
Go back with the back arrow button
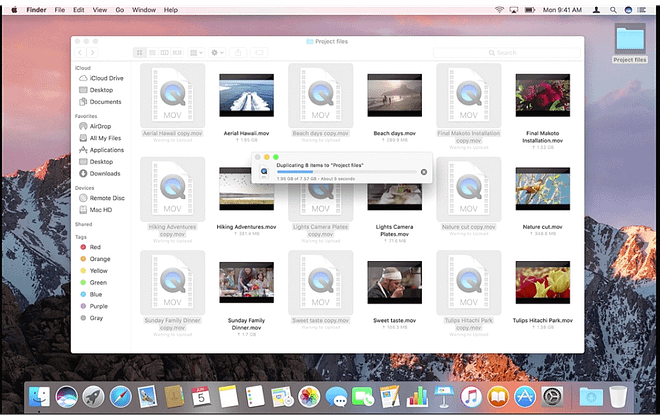pyautogui.click(x=82, y=52)
